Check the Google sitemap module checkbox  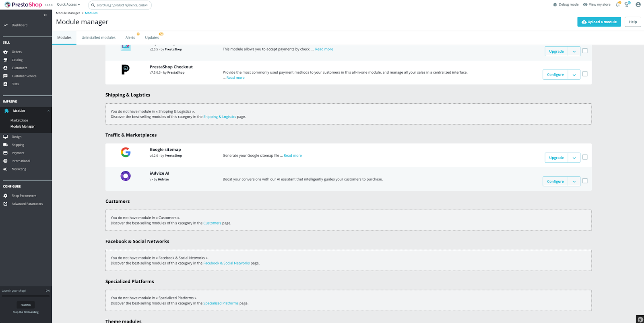[585, 157]
